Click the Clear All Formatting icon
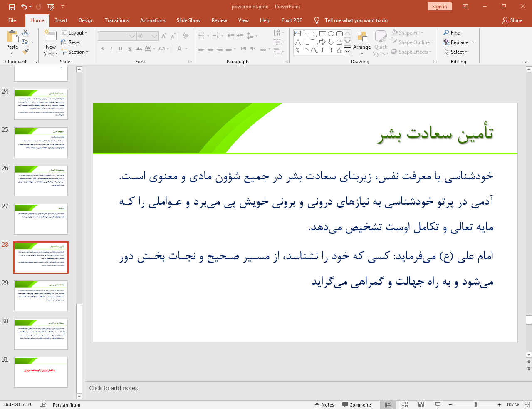 pos(186,36)
